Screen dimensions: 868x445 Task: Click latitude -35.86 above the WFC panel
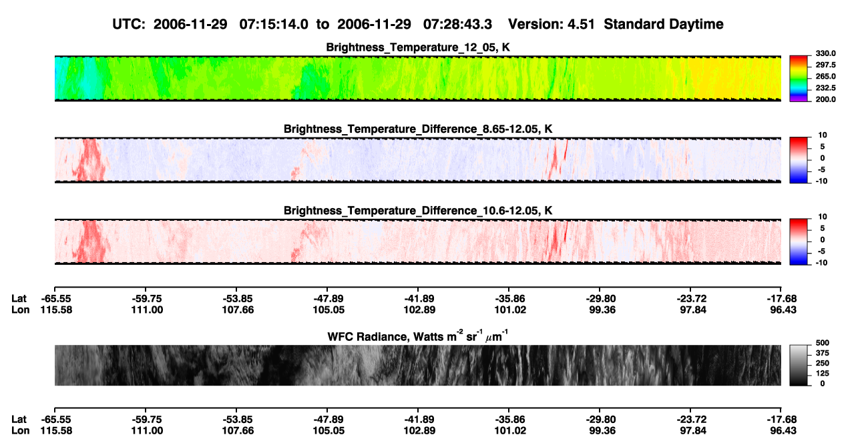(509, 299)
